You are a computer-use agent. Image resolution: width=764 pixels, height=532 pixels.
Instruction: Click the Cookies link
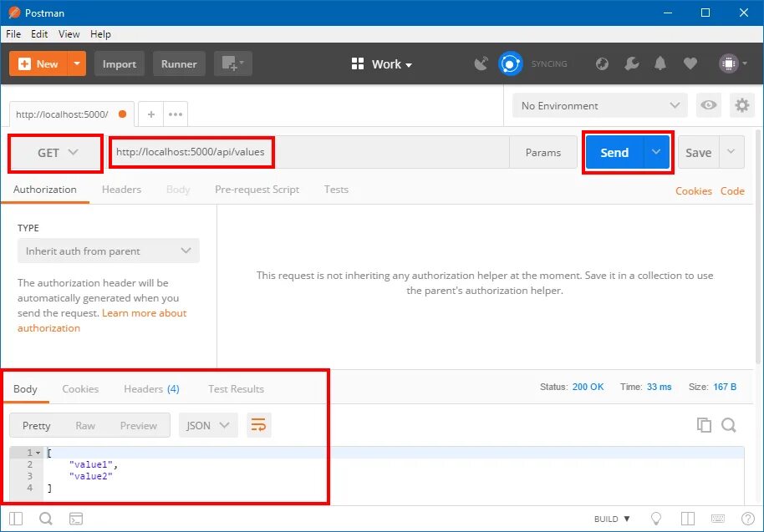693,191
